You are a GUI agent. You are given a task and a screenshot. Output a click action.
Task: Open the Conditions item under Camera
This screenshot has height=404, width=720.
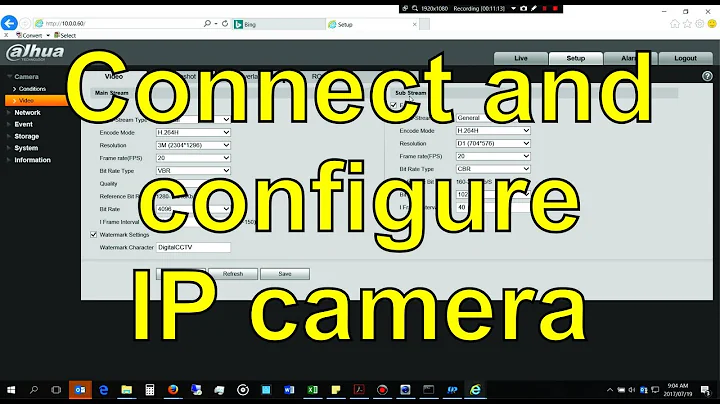(32, 89)
